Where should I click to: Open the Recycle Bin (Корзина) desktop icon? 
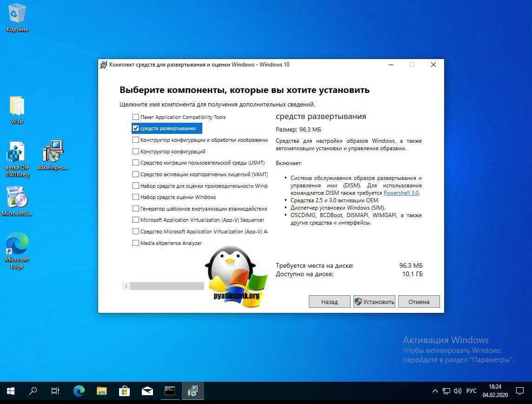click(x=17, y=18)
